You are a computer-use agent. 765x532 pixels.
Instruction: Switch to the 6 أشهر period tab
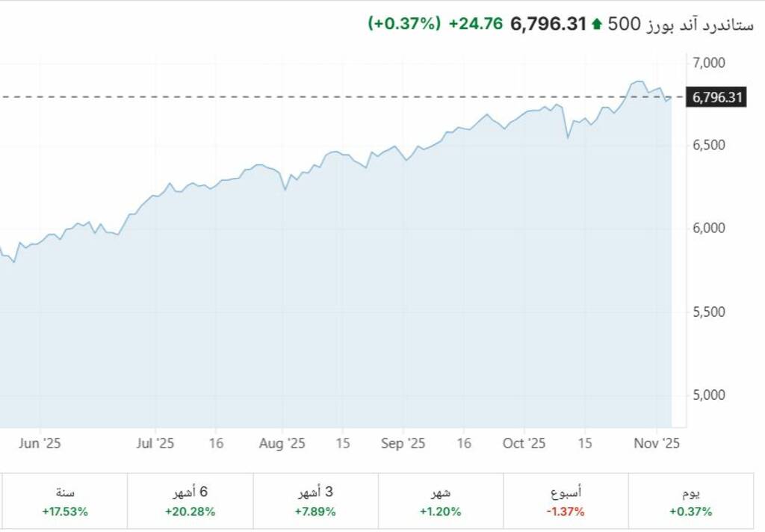click(190, 502)
